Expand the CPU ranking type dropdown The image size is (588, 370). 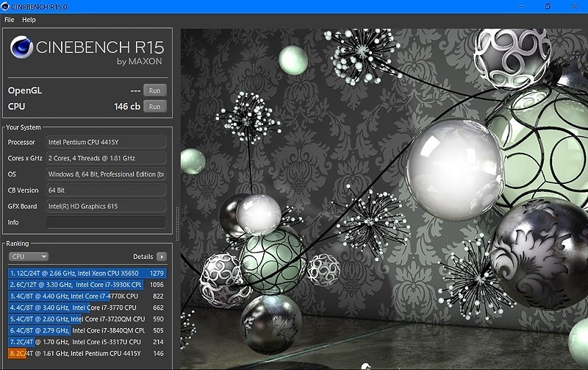(29, 257)
